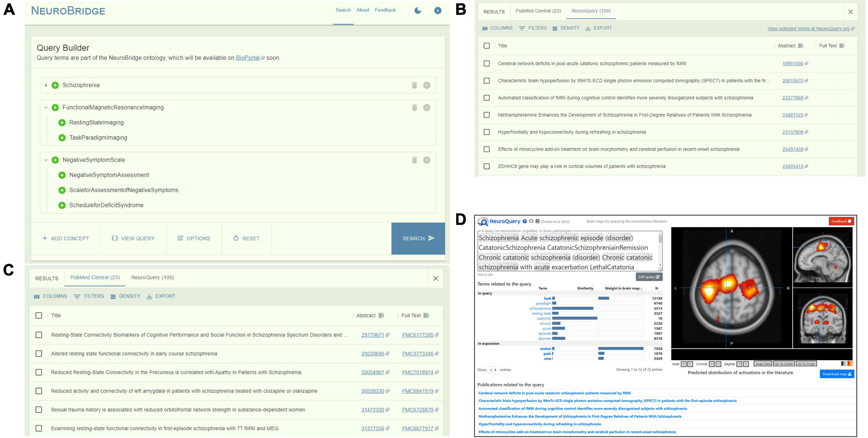
Task: Check the 'Cerebral network deficits' result row
Action: [x=486, y=63]
